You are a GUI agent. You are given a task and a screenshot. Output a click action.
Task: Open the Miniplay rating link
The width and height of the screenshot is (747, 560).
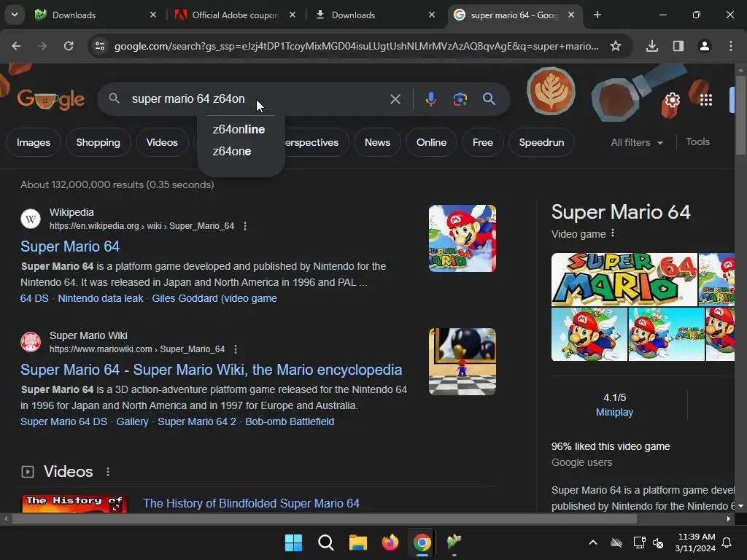click(x=614, y=413)
